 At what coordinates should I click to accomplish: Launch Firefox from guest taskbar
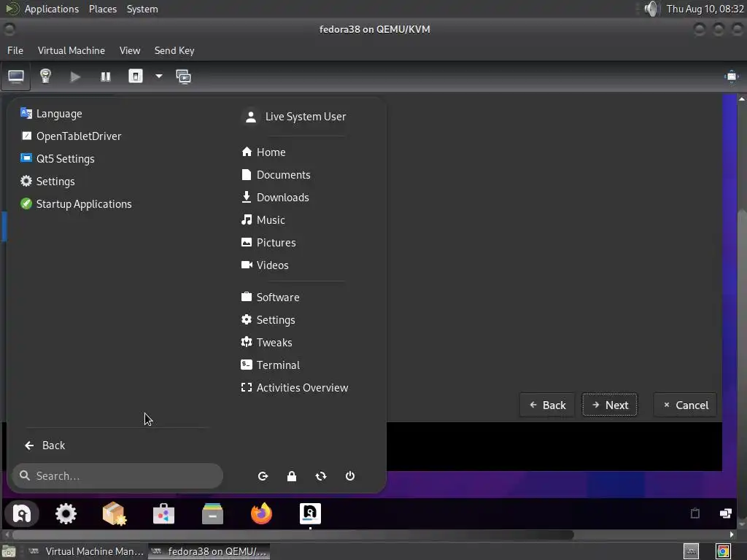[261, 514]
